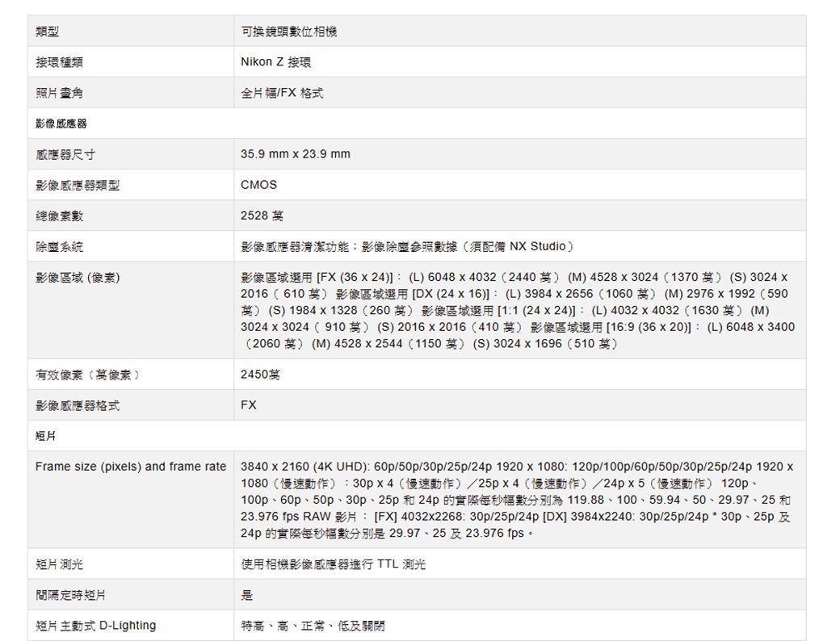Screen dimensions: 840x641
Task: Click the 間隔定時短片 label
Action: pyautogui.click(x=71, y=596)
